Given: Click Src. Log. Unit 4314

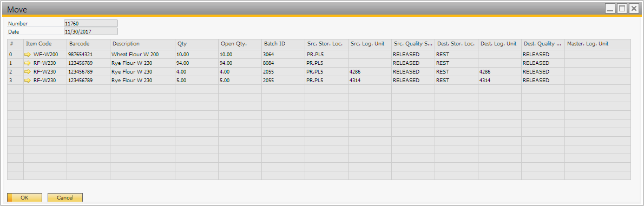Looking at the screenshot, I should (x=370, y=81).
